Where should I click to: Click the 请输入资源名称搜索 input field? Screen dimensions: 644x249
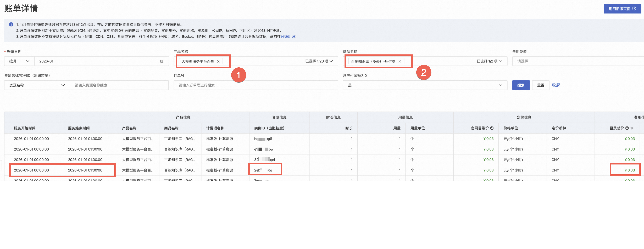point(119,85)
